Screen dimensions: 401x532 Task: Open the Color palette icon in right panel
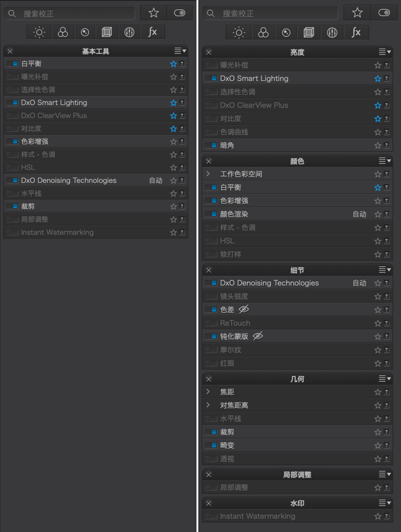click(x=263, y=33)
